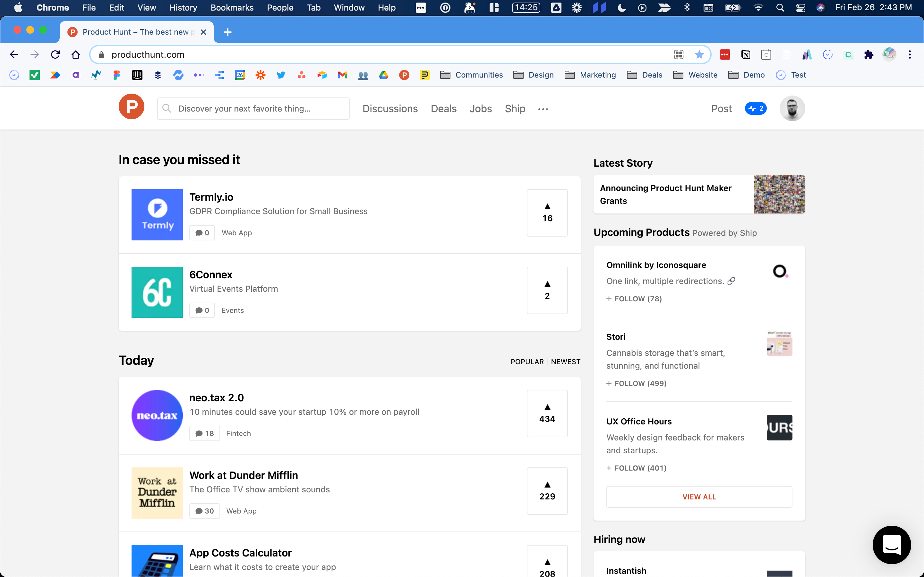This screenshot has width=924, height=577.
Task: Open the LastPass extension icon
Action: 725,54
